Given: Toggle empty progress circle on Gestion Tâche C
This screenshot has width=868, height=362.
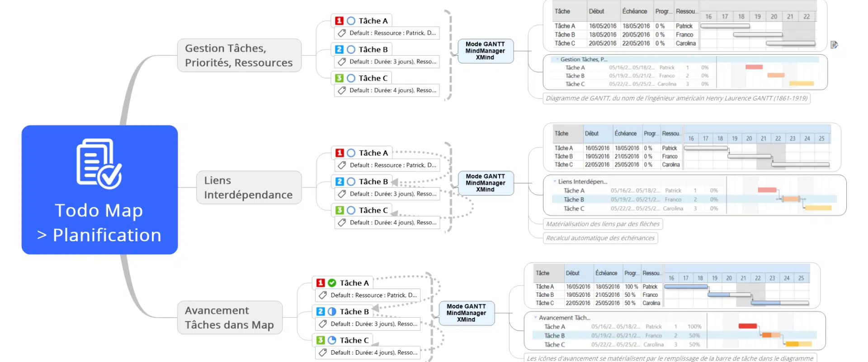Looking at the screenshot, I should click(351, 78).
